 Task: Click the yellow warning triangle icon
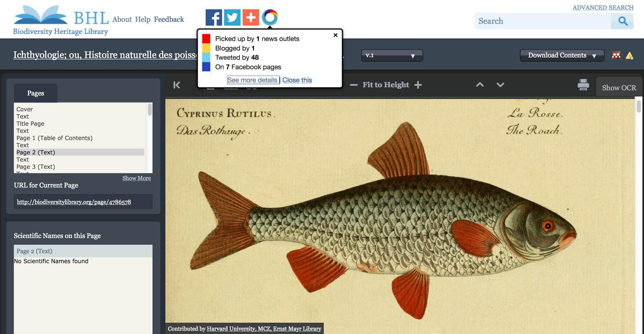[630, 56]
